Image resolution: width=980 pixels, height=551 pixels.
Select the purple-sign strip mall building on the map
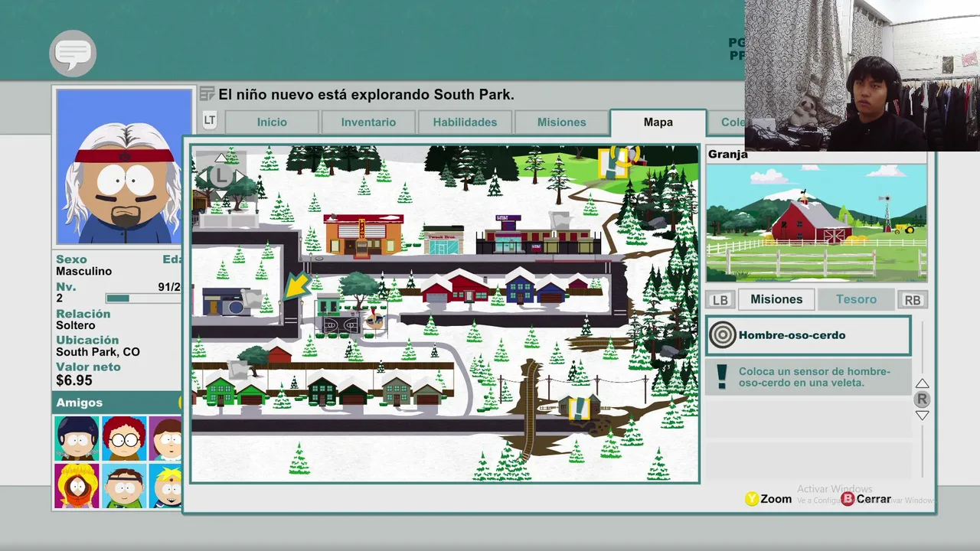(537, 235)
